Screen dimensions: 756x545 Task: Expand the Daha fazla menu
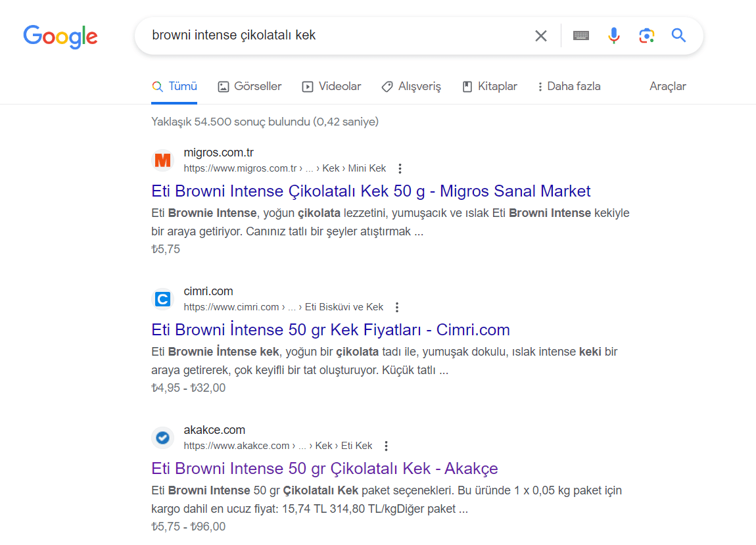point(569,86)
